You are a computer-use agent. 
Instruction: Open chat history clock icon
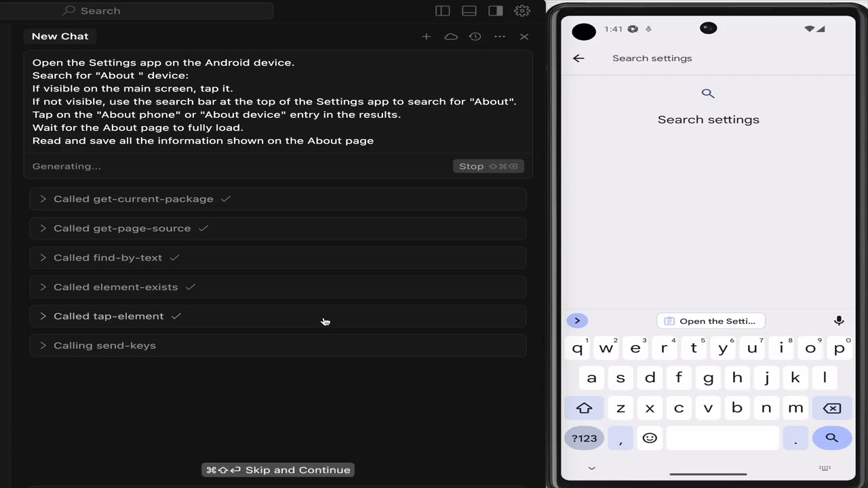(x=475, y=37)
